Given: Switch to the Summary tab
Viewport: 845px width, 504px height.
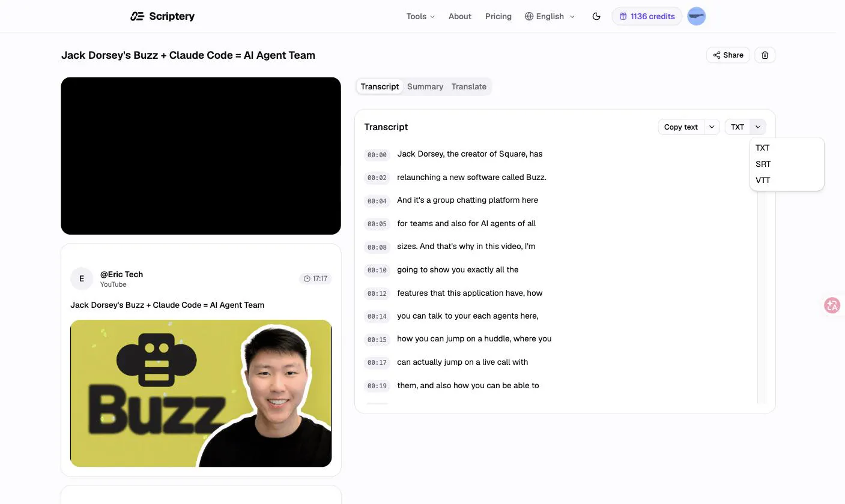Looking at the screenshot, I should tap(425, 86).
